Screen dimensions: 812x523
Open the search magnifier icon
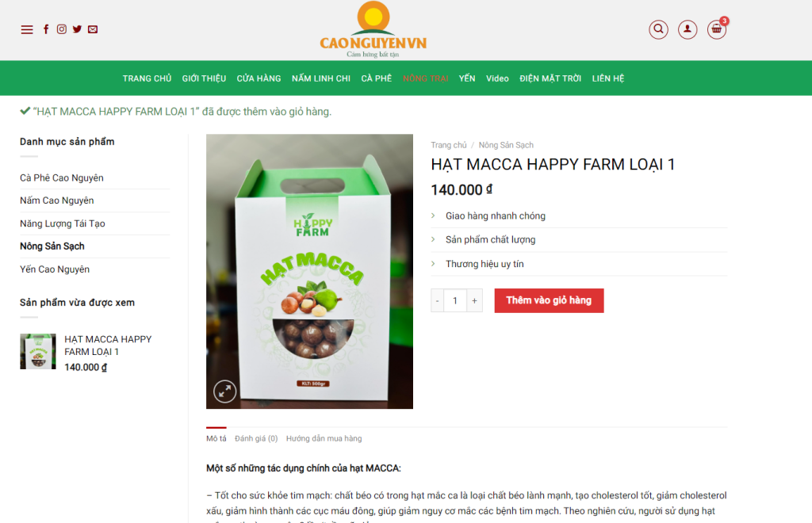click(658, 29)
